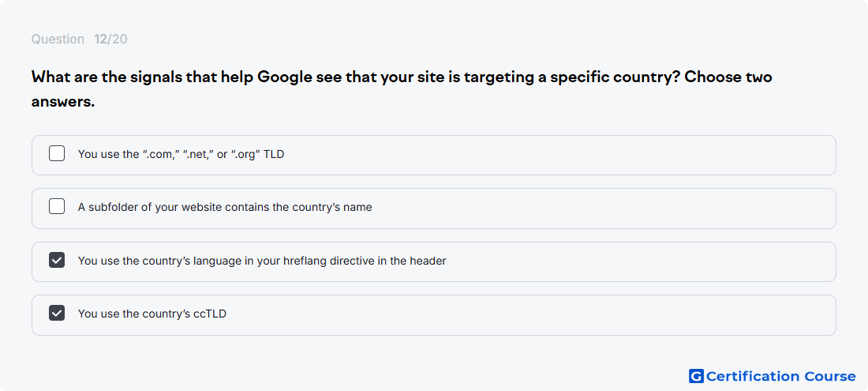Viewport: 868px width, 391px height.
Task: Choose the ".com," ".net," or ".org" TLD answer text
Action: [181, 154]
